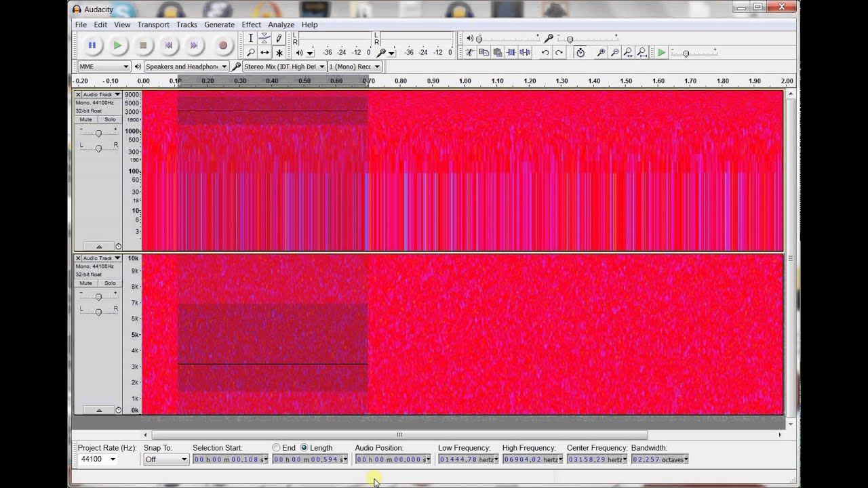Select the Multi-Tool asterisk mode
This screenshot has width=868, height=488.
point(279,52)
